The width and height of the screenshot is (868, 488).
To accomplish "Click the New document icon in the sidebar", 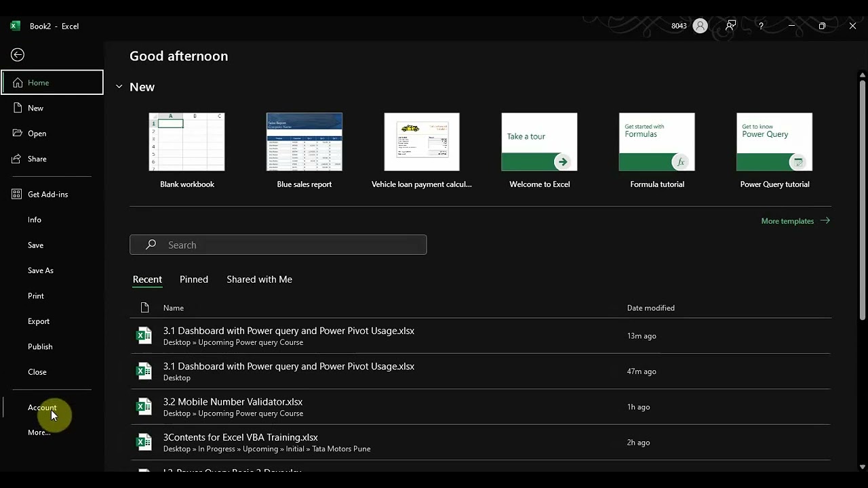I will (x=18, y=108).
